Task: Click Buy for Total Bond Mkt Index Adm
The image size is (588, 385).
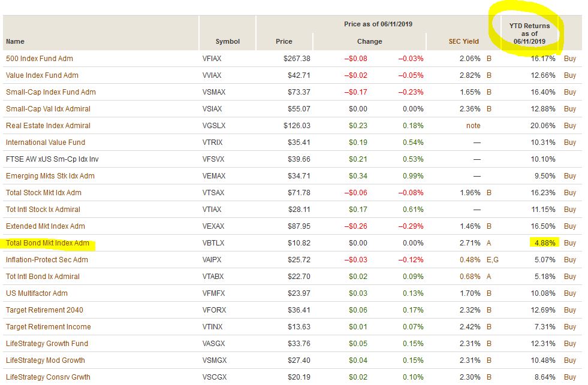Action: (569, 243)
